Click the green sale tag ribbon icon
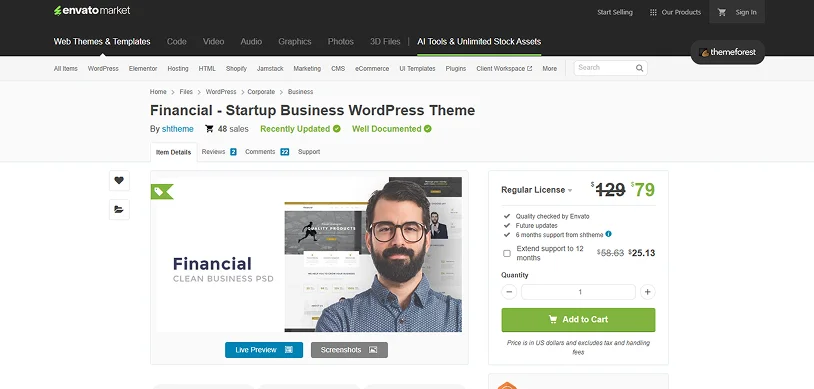This screenshot has height=389, width=814. pyautogui.click(x=161, y=192)
